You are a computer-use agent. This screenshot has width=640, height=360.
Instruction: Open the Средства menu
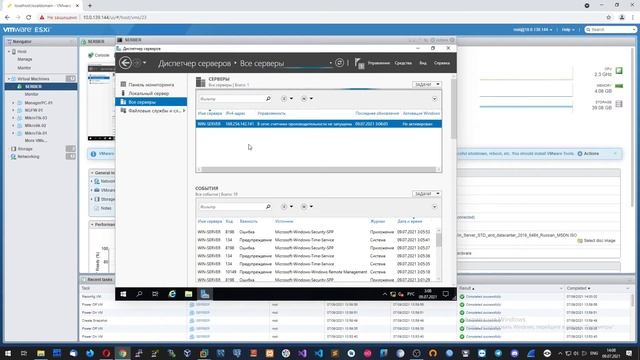(x=403, y=63)
